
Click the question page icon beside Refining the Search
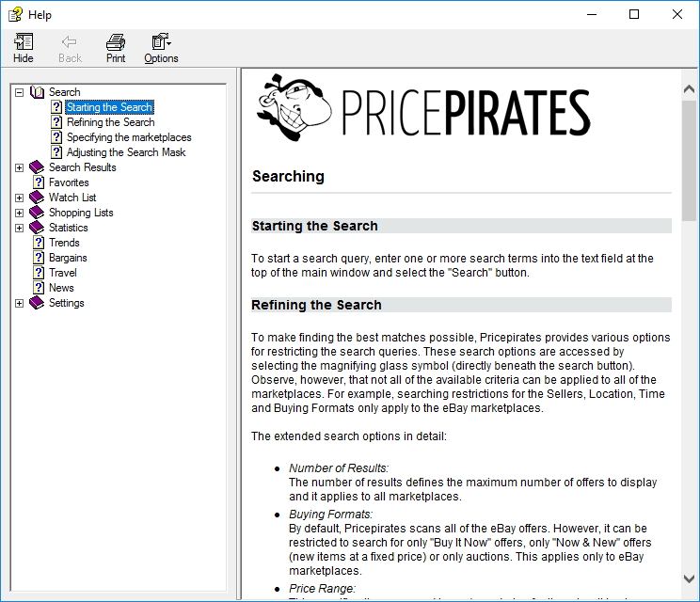[56, 122]
